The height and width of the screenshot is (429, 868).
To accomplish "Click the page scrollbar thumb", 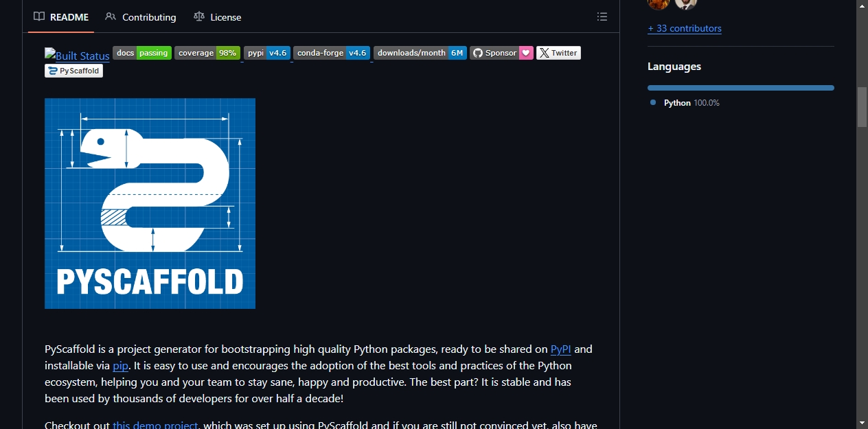I will pos(862,107).
